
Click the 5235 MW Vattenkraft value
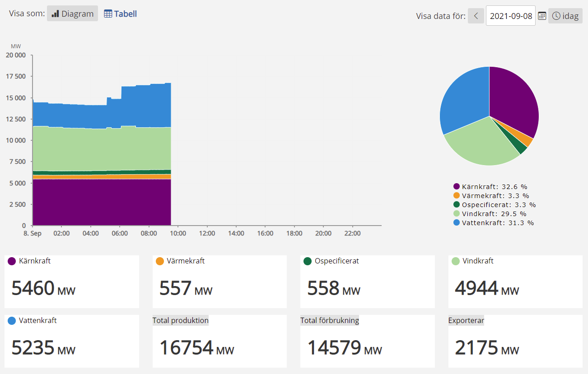pos(43,348)
